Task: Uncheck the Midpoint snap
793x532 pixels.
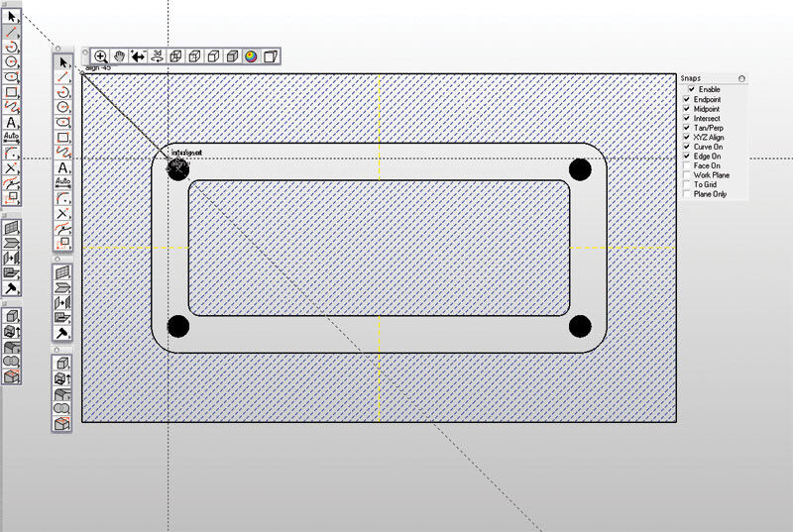Action: coord(687,109)
